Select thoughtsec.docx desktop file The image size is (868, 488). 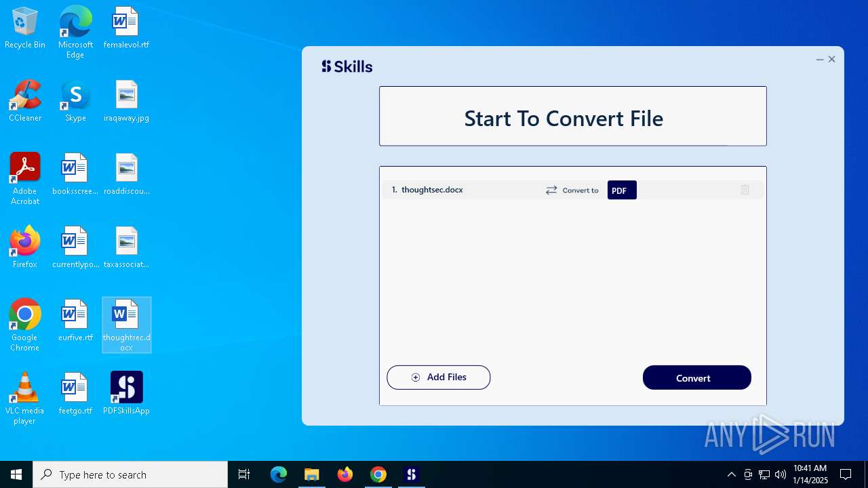127,325
